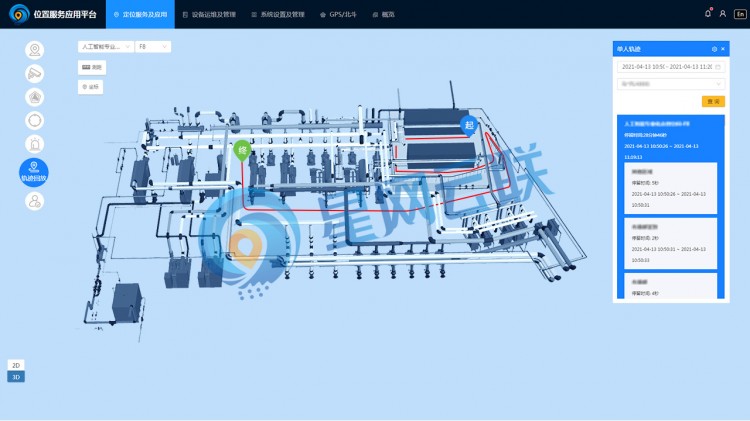750x421 pixels.
Task: Click the green 终 end marker on map
Action: [x=241, y=151]
